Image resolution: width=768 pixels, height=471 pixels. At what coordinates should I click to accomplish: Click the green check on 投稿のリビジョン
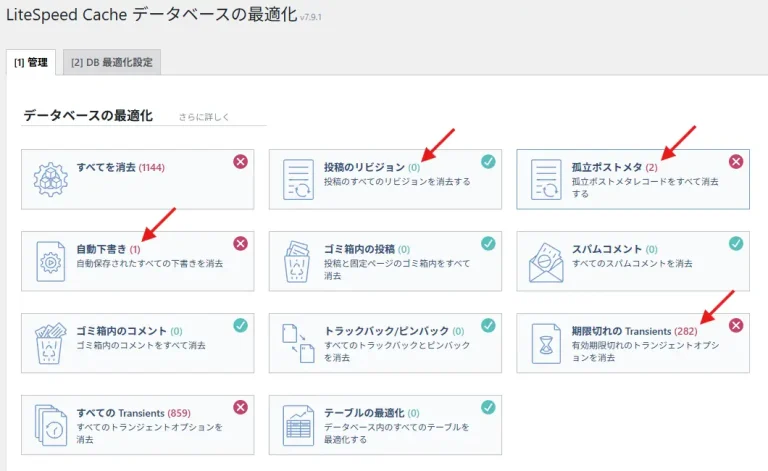point(488,162)
